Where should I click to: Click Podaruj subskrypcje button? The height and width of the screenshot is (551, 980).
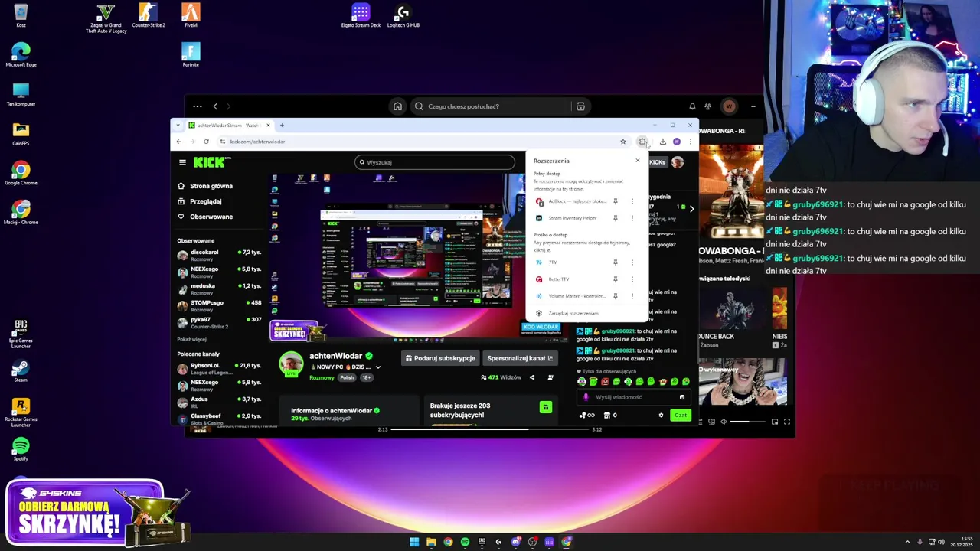pos(440,358)
